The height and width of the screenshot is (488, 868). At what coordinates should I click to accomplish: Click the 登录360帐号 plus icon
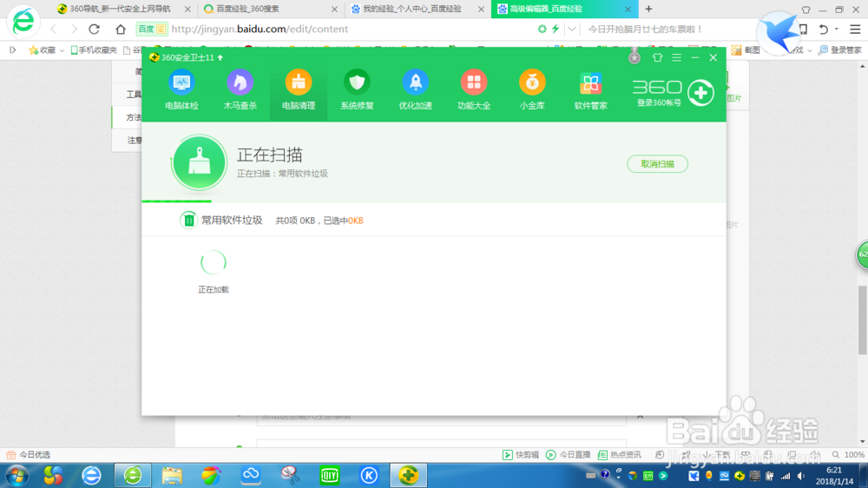[700, 93]
